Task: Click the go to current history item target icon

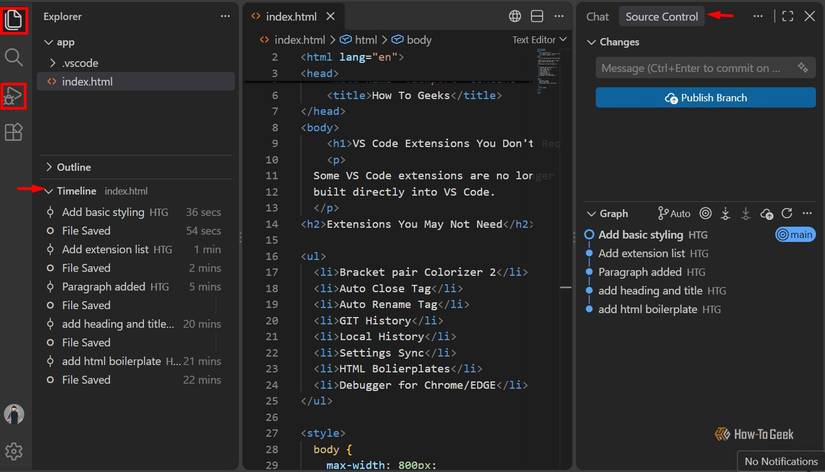Action: coord(705,213)
